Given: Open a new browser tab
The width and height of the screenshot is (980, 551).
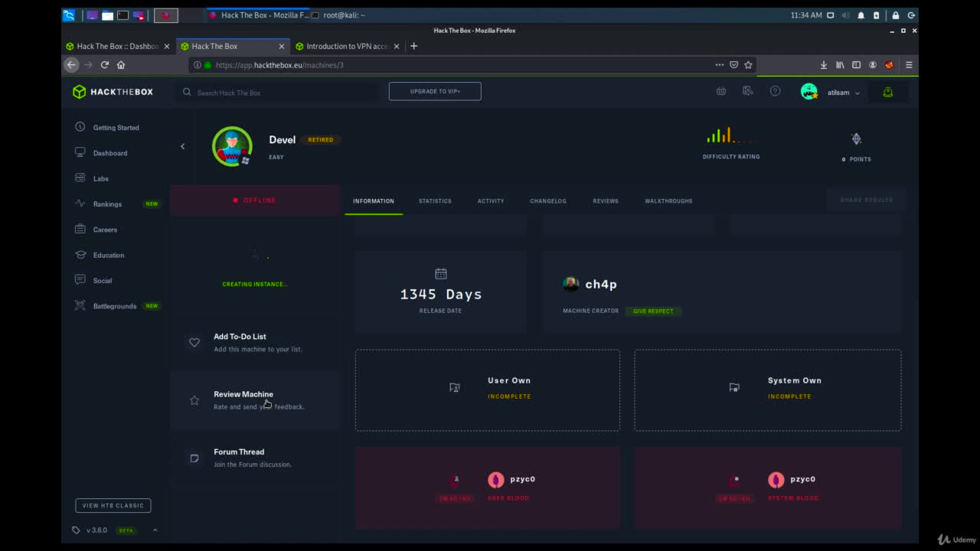Looking at the screenshot, I should coord(414,46).
